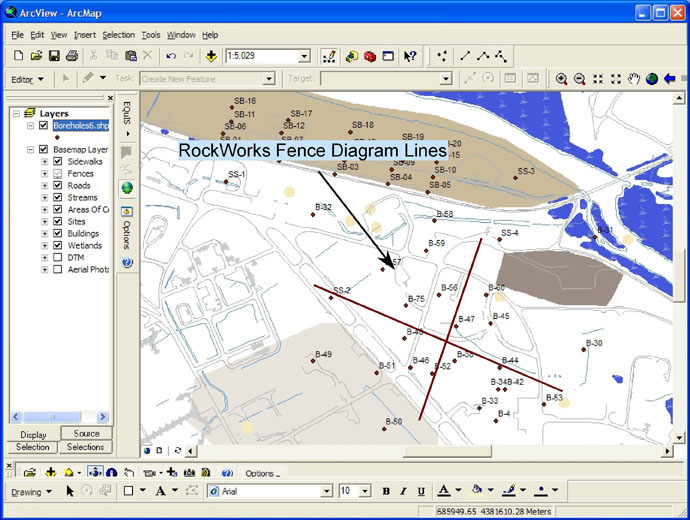Switch to the Display tab

(x=33, y=434)
